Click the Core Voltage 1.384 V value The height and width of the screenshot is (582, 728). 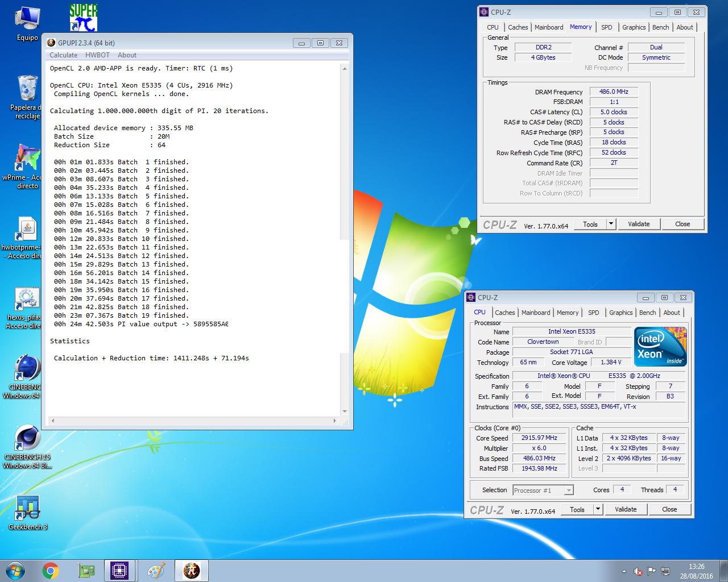[611, 362]
